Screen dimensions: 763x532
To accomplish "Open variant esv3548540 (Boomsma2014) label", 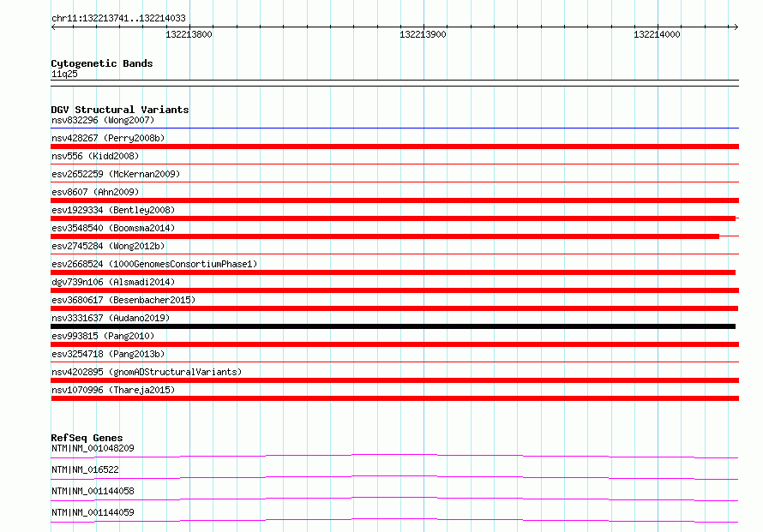I will point(113,228).
